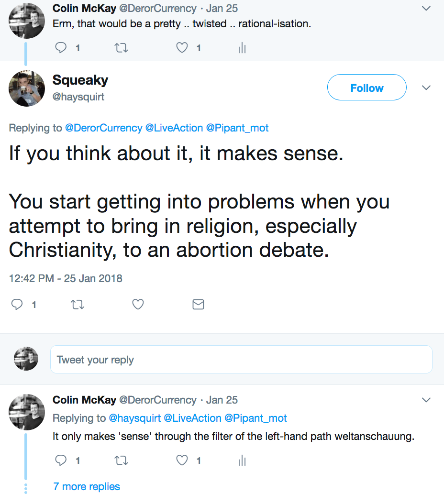
Task: Open the reply dialog on Squeaky's tweet
Action: pos(17,304)
